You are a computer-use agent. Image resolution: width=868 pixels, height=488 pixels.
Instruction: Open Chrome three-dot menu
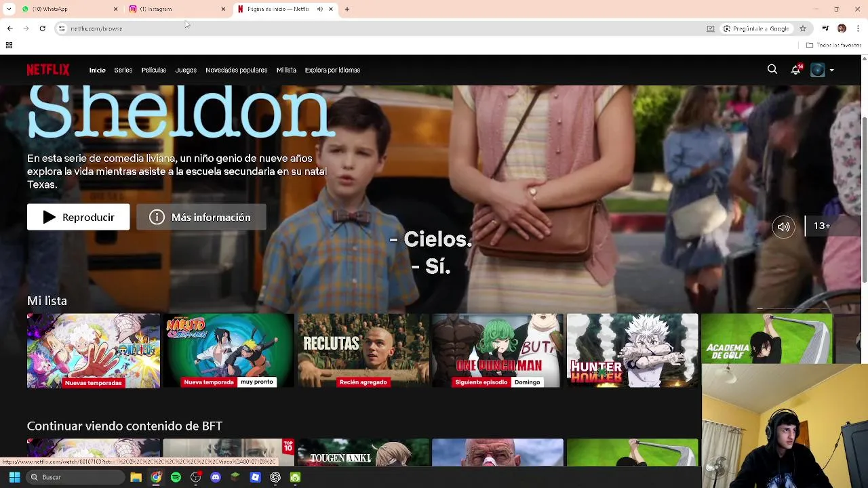point(858,28)
